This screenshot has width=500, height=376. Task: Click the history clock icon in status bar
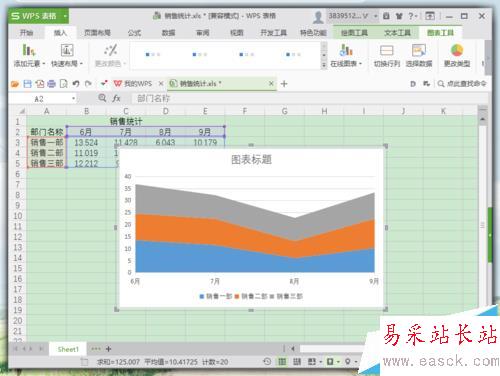coord(267,361)
